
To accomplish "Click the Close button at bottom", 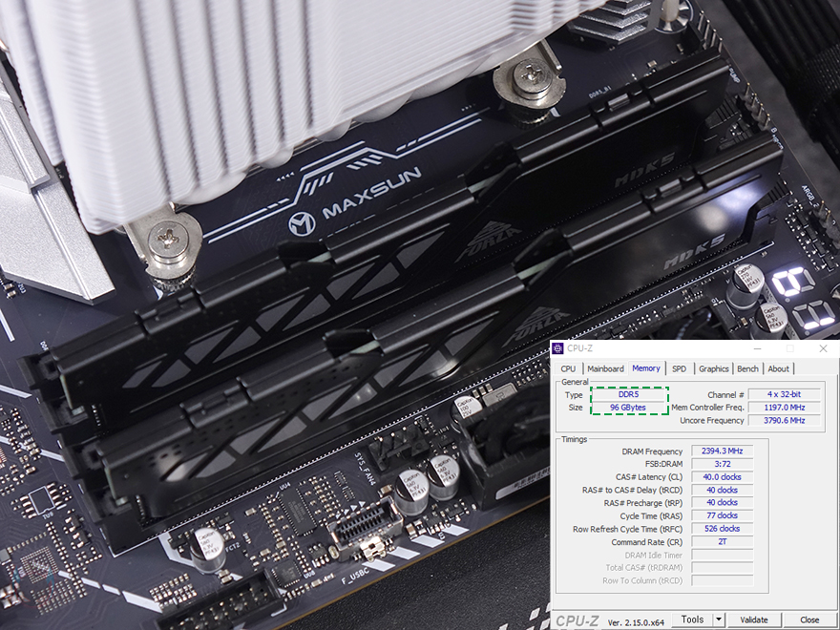I will 808,619.
